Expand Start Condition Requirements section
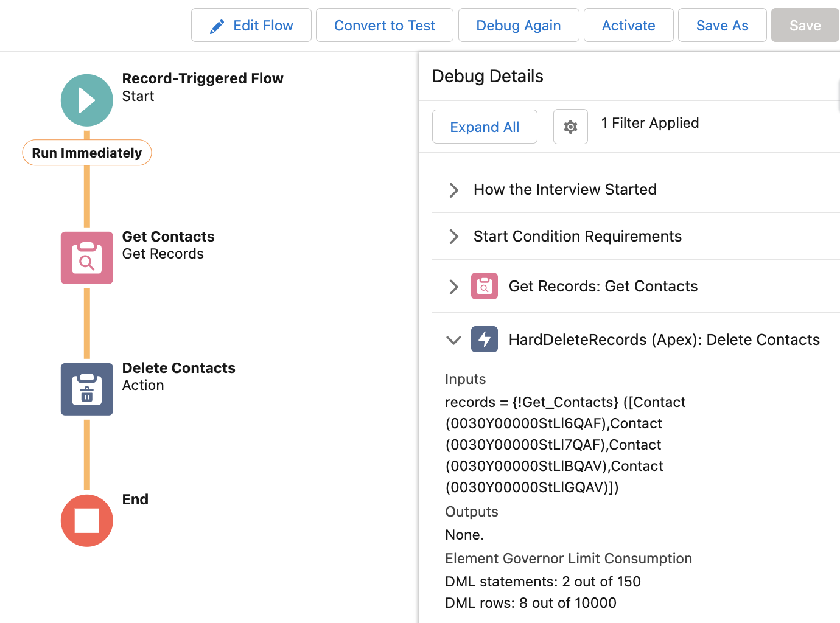The image size is (840, 623). (453, 237)
